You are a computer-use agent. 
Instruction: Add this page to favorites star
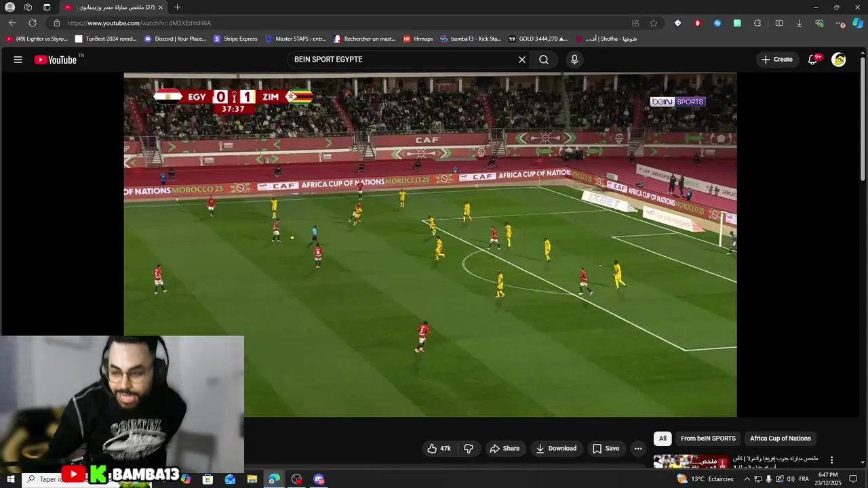654,23
